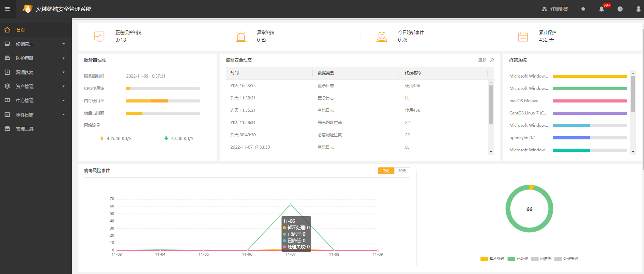
Task: Click the 11-07 peak point on line chart
Action: pyautogui.click(x=291, y=204)
